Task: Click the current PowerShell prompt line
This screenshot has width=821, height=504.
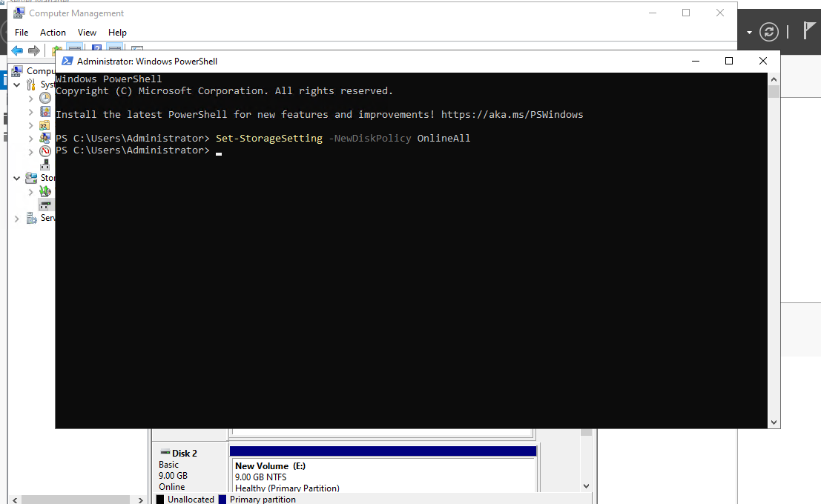Action: [x=139, y=150]
